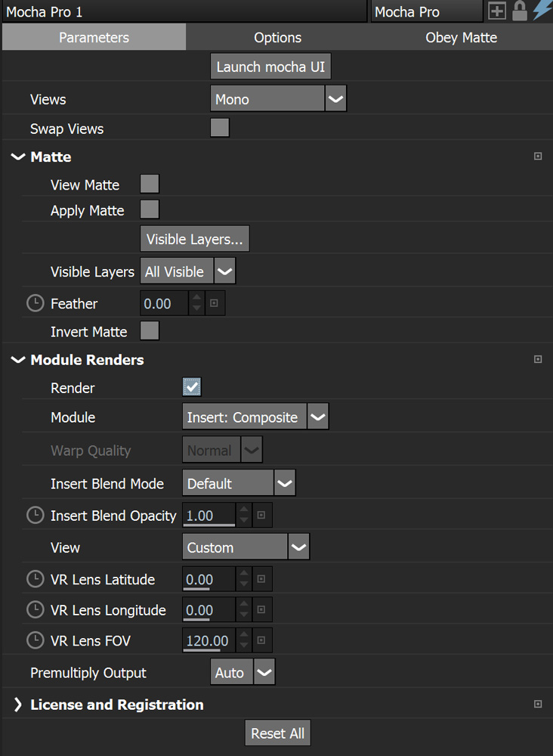Click the VR Lens Latitude value slider field

209,578
